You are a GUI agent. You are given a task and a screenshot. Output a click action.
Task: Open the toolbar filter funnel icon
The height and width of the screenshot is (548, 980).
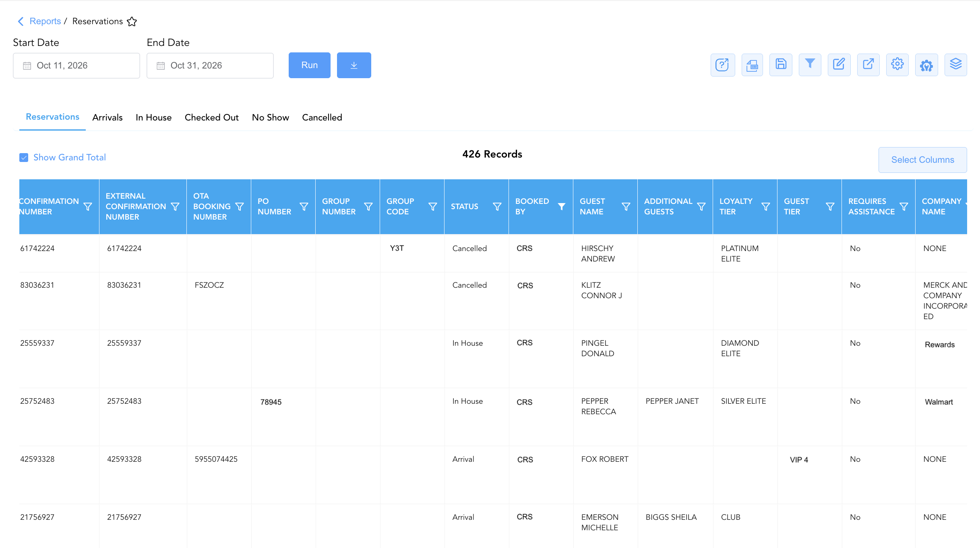810,65
